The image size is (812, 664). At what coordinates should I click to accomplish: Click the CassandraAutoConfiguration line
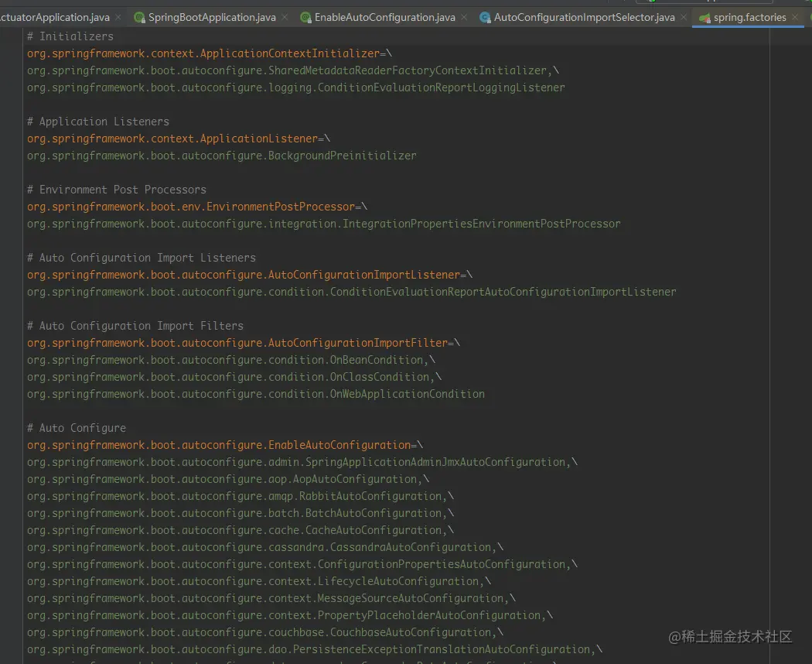(x=265, y=547)
